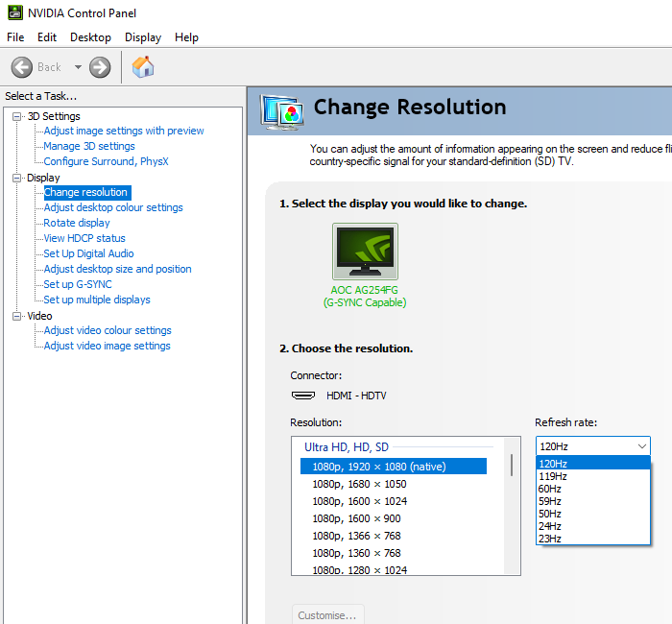This screenshot has height=624, width=672.
Task: Collapse the Display tree node
Action: pos(16,178)
